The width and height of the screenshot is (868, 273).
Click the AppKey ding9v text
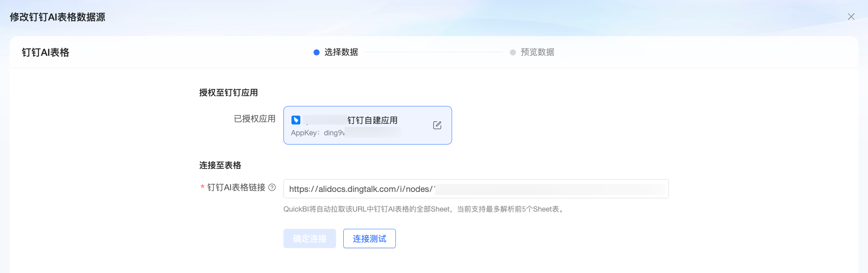point(318,133)
